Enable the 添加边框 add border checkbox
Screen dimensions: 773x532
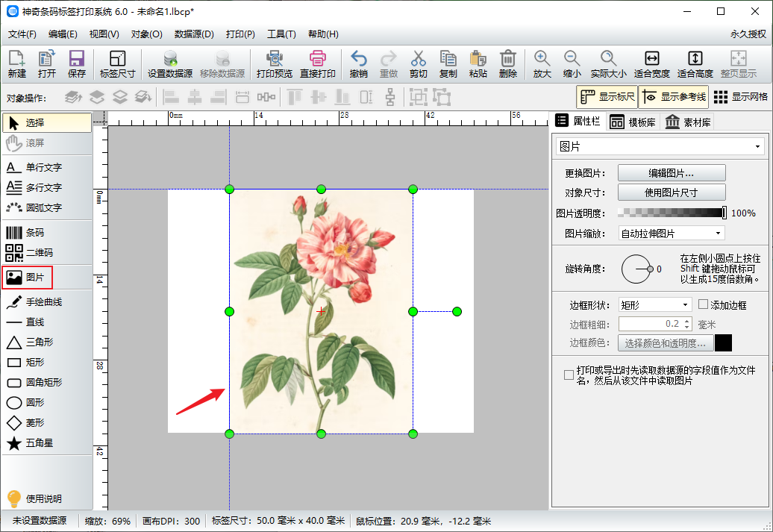[703, 304]
